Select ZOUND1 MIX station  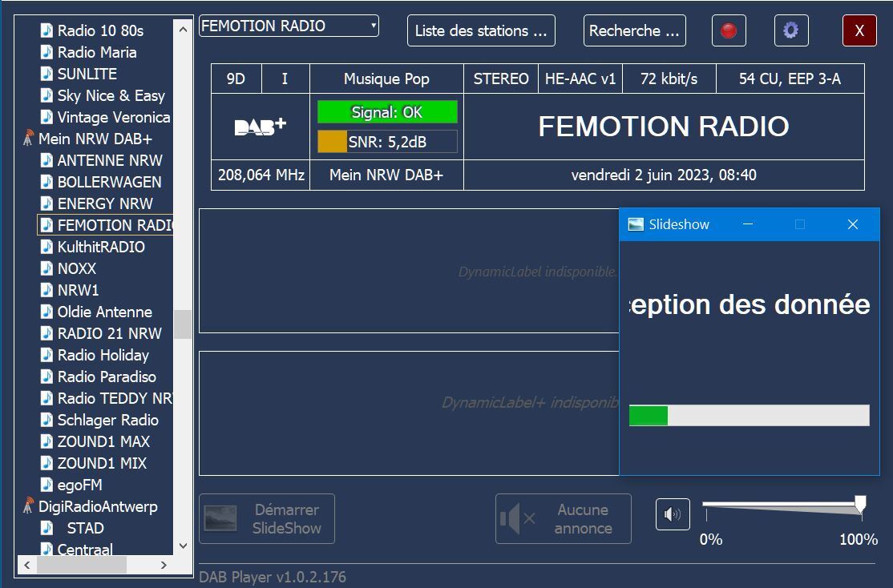click(102, 463)
